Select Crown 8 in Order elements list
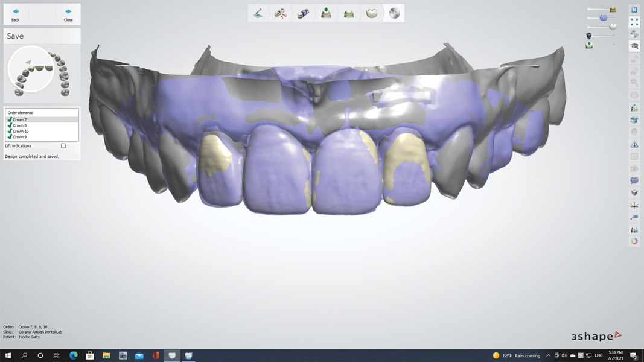Viewport: 644px width, 362px height. pyautogui.click(x=20, y=125)
